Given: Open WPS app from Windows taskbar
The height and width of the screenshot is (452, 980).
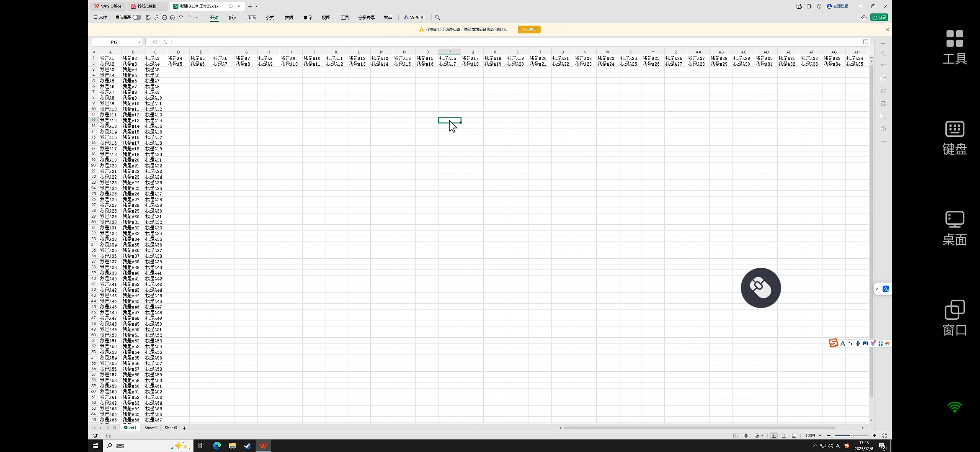Looking at the screenshot, I should [x=263, y=446].
